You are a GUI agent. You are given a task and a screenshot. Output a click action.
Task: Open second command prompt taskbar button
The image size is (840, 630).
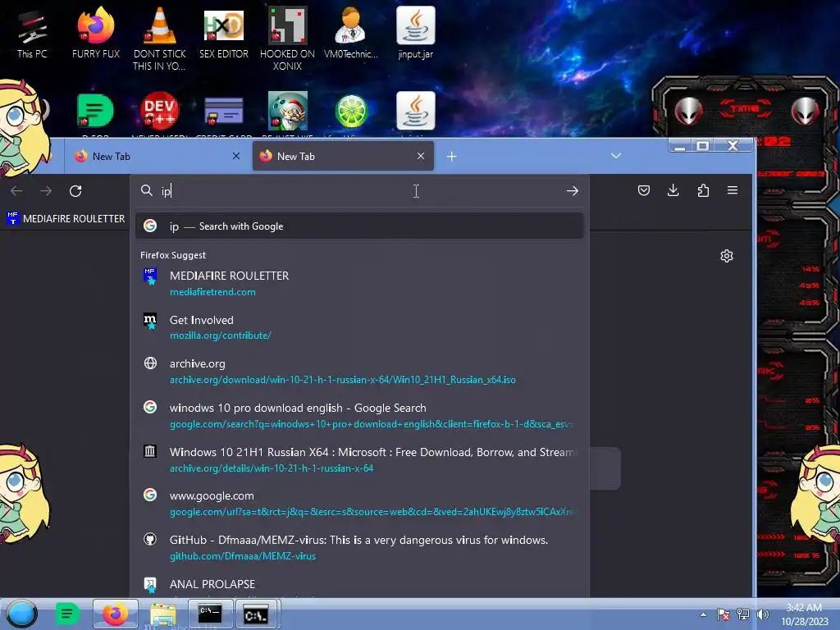point(256,614)
